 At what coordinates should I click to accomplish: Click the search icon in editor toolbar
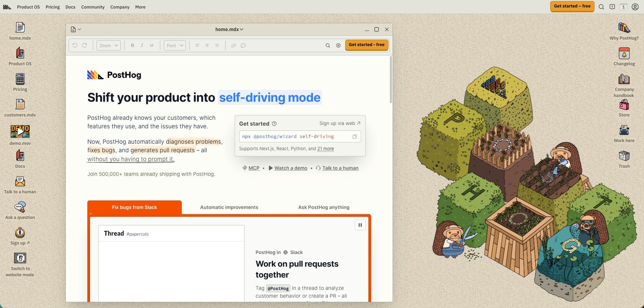tap(328, 45)
